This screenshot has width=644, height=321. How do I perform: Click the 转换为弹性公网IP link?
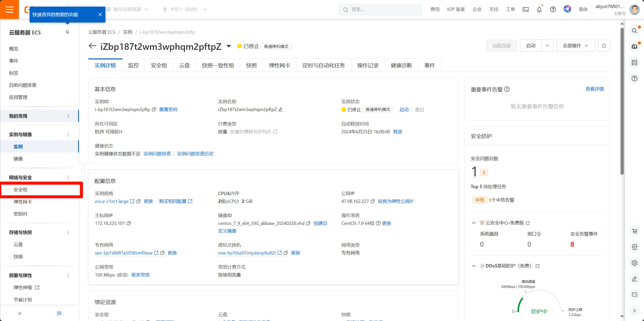click(396, 201)
